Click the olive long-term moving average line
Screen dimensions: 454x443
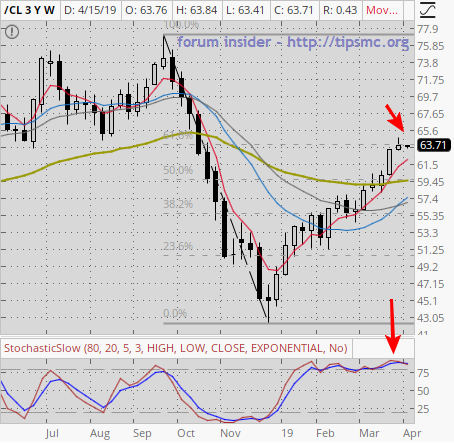(100, 153)
